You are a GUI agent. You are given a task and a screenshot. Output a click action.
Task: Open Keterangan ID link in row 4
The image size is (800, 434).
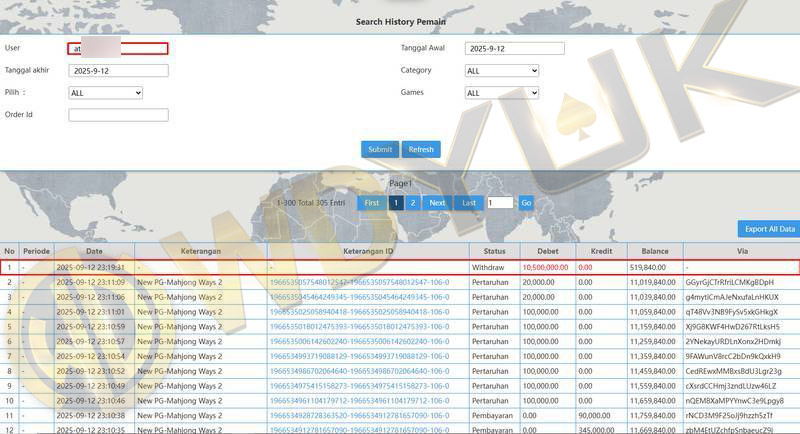pos(359,312)
